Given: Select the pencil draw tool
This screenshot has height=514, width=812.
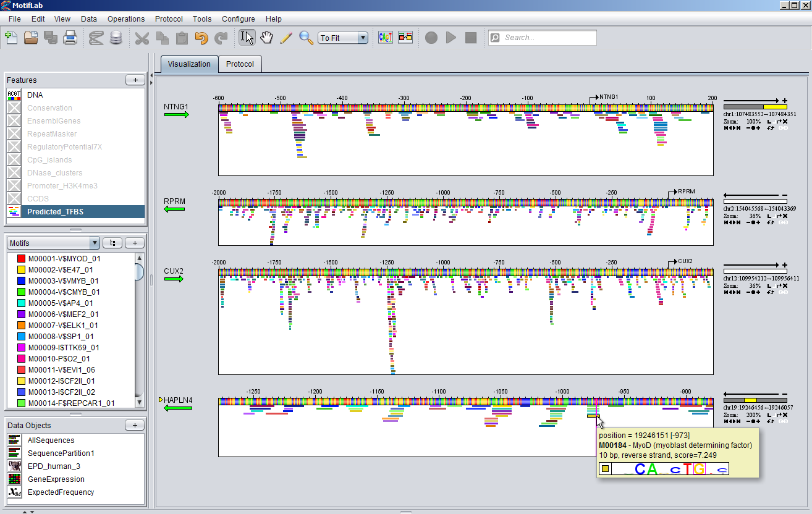Looking at the screenshot, I should point(286,38).
